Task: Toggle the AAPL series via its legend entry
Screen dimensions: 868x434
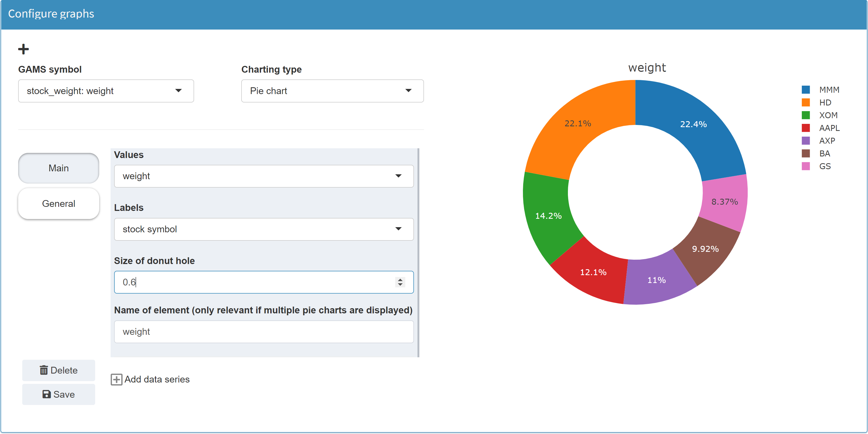Action: [829, 128]
